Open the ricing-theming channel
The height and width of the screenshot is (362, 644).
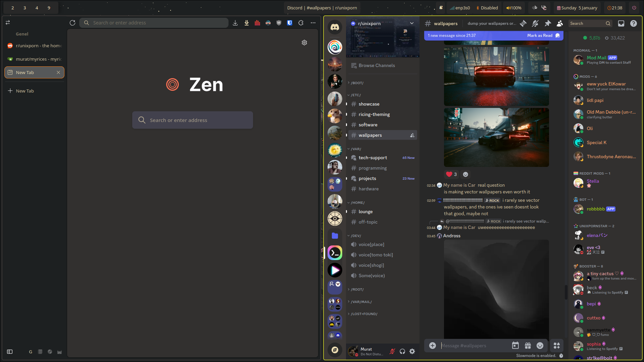coord(383,115)
